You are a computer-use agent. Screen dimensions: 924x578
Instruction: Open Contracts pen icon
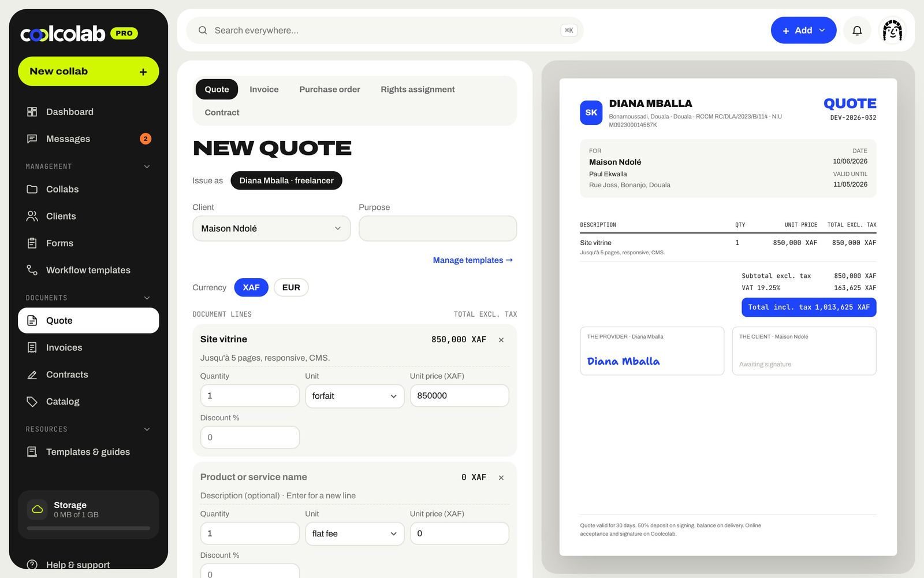[32, 375]
